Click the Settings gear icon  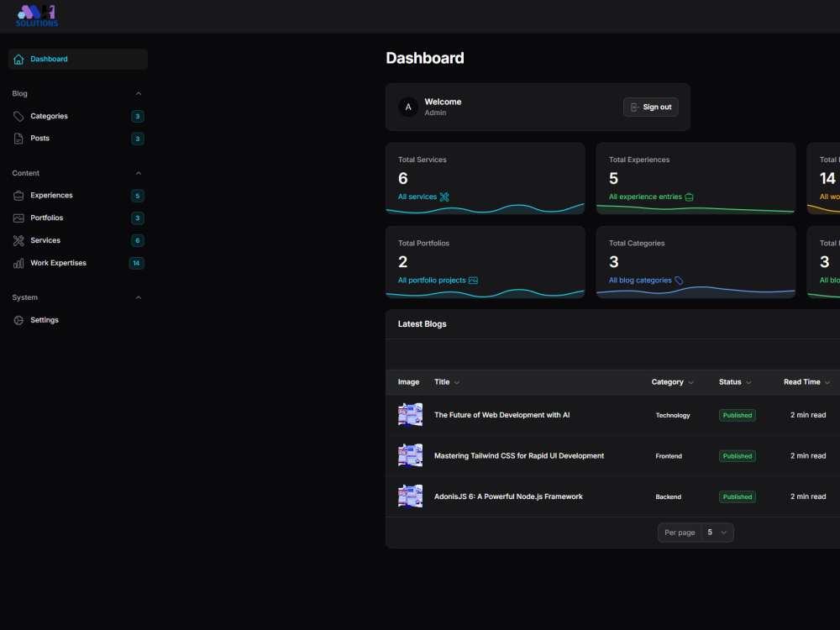point(18,320)
